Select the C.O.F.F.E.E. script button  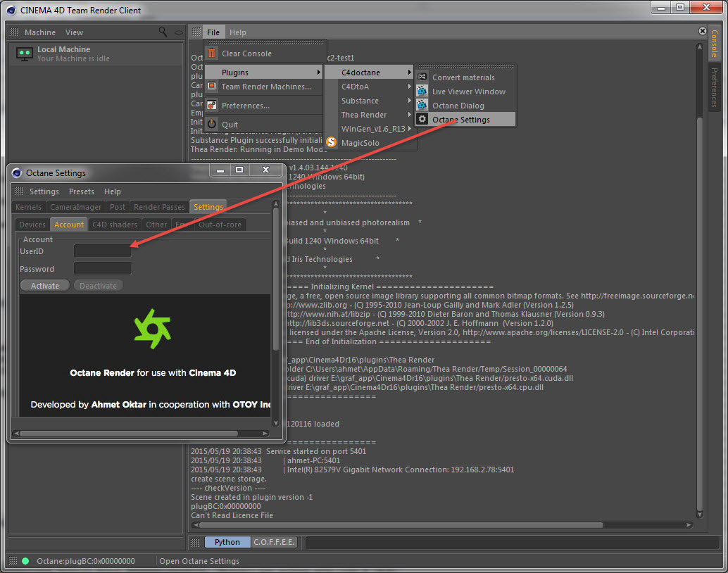pos(274,542)
